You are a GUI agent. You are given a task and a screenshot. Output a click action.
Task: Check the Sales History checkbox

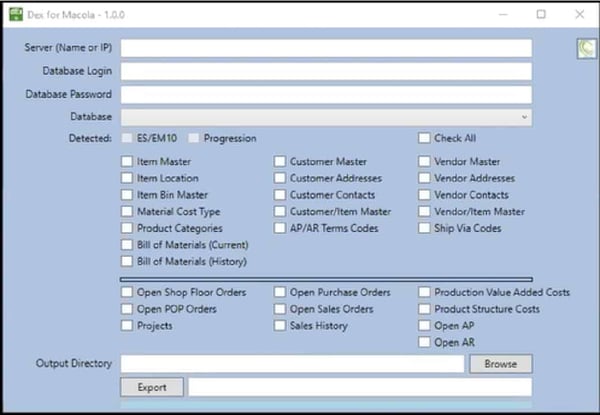tap(280, 325)
